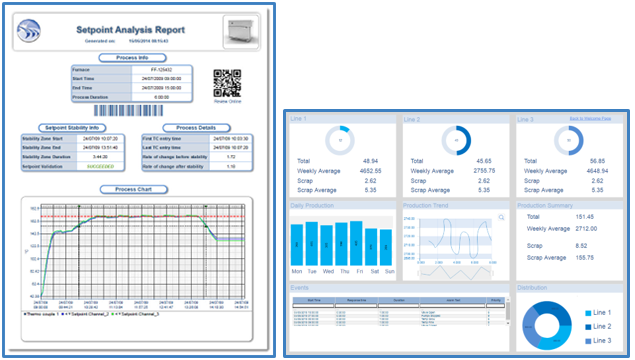Focus the Priority filter field in Events
Image resolution: width=635 pixels, height=360 pixels.
click(x=496, y=306)
